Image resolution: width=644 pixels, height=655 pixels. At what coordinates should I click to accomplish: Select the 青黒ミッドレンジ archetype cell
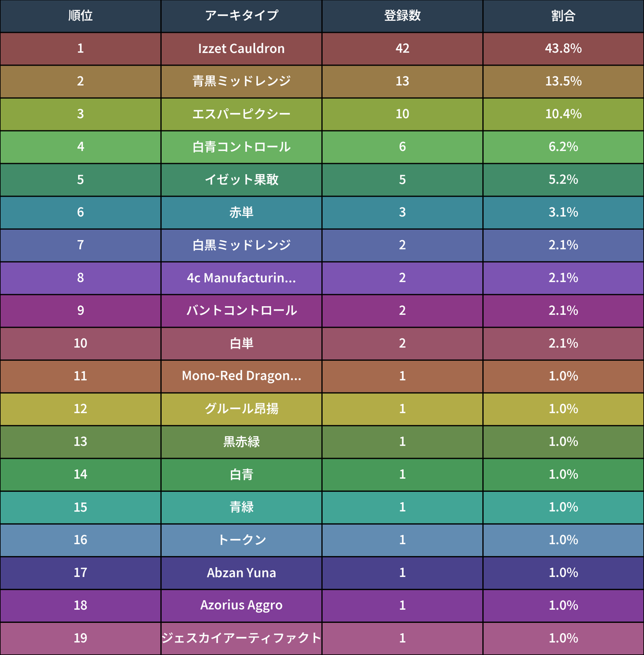point(241,81)
